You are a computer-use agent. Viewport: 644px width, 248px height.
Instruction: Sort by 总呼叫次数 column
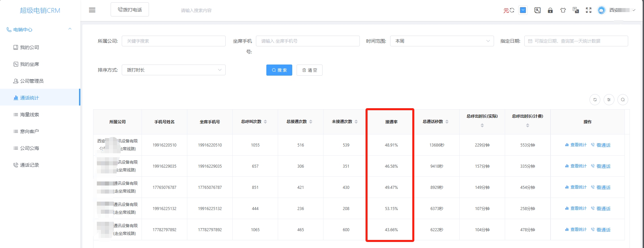coord(265,122)
